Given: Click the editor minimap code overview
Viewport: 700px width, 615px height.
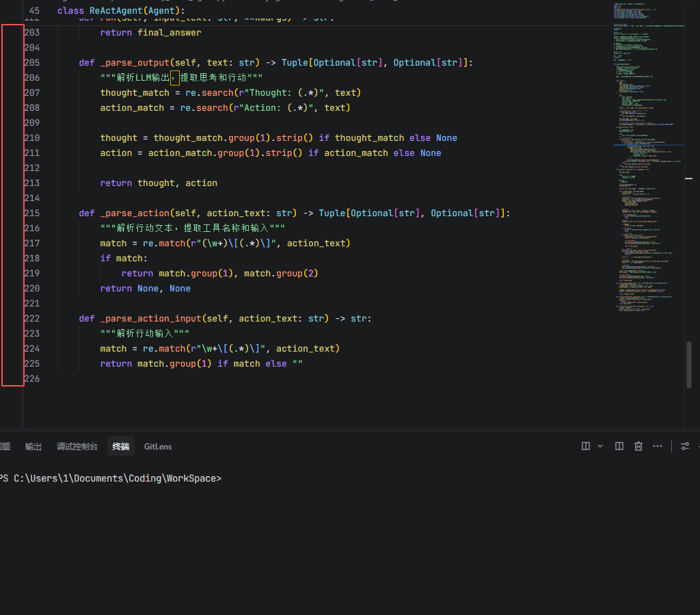Looking at the screenshot, I should coord(647,157).
